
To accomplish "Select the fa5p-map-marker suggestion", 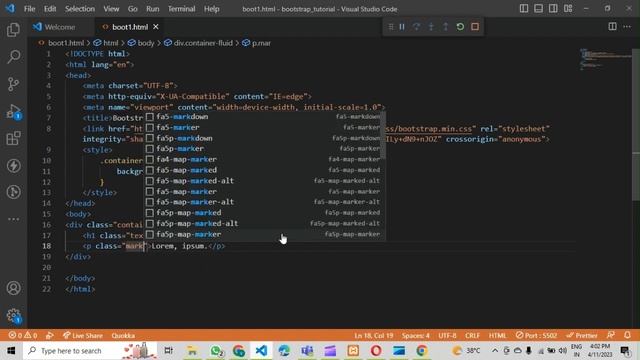I will tap(263, 234).
